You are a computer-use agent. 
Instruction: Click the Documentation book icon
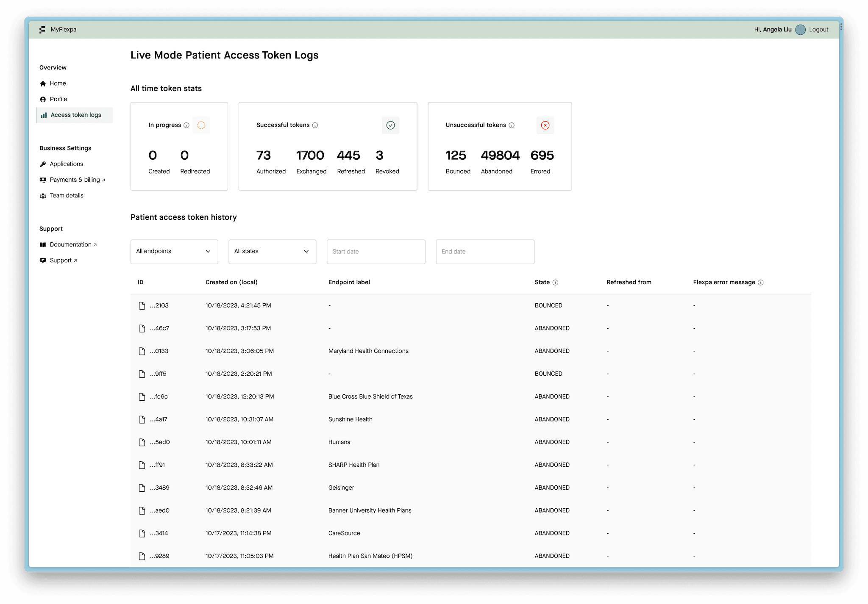(43, 244)
